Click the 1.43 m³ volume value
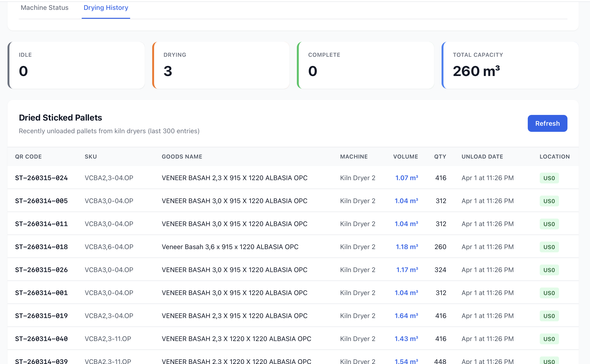Screen dimensions: 590x364 406,339
